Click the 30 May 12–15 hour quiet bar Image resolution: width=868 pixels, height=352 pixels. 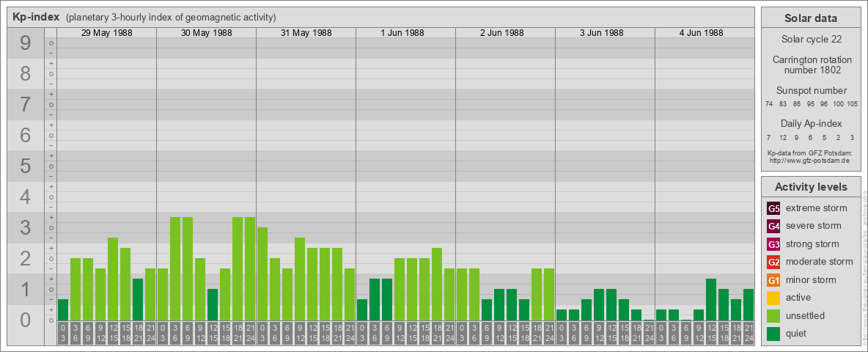(213, 305)
